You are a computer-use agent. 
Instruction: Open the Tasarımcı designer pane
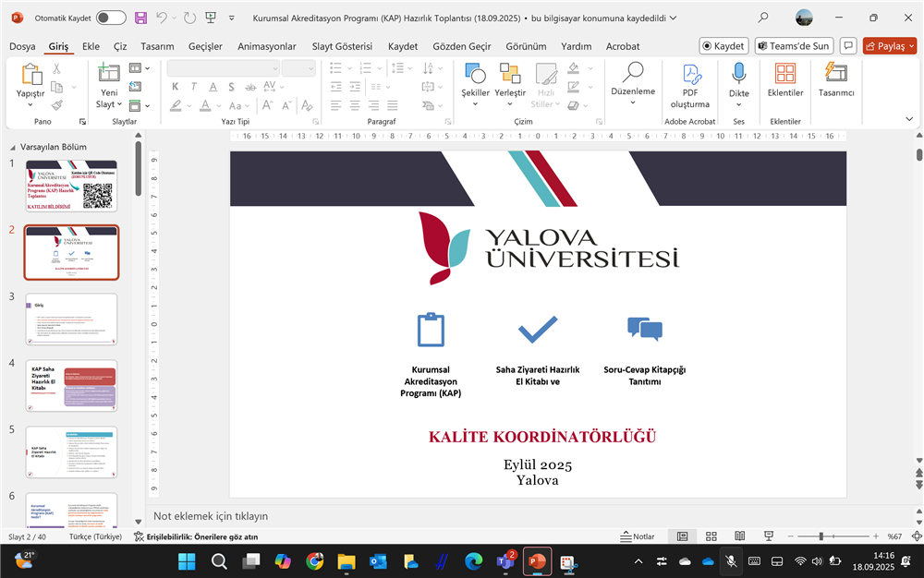(x=835, y=76)
